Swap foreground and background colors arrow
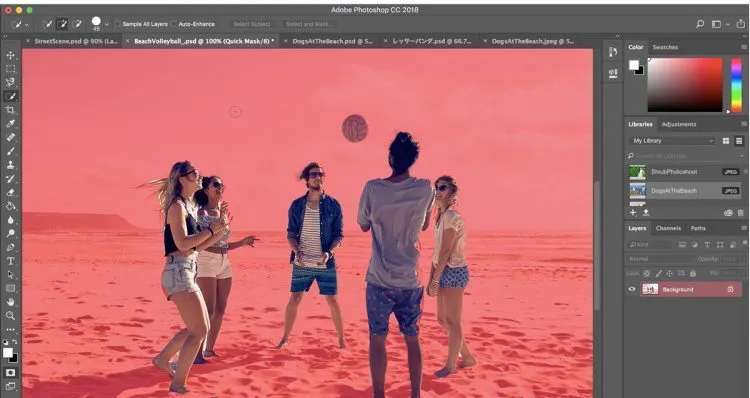750x398 pixels. coord(15,342)
